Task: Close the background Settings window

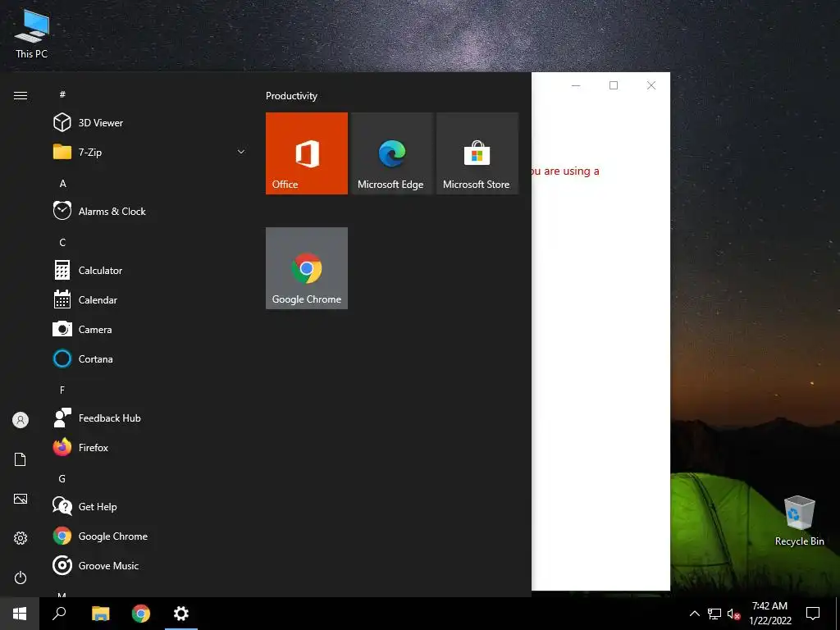Action: pos(651,85)
